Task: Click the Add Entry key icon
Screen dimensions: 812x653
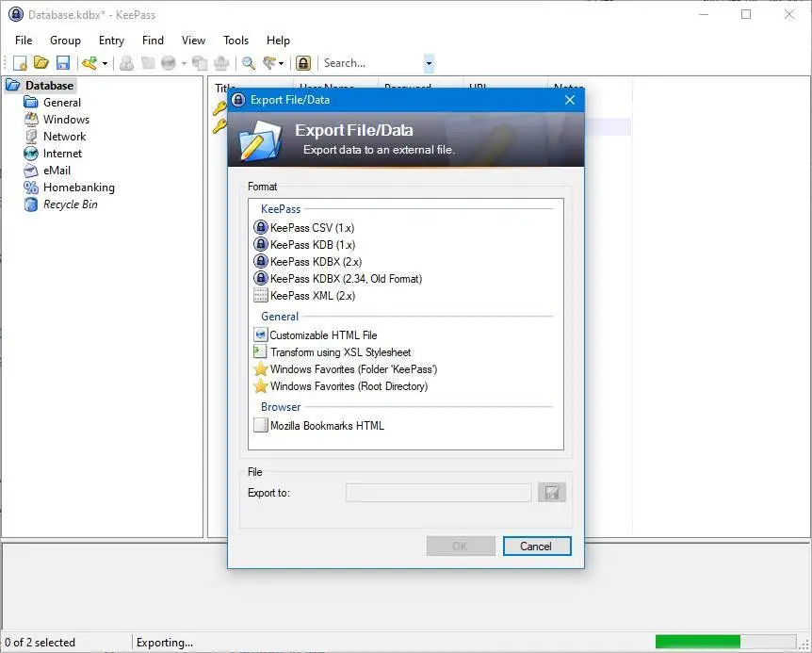Action: (89, 63)
